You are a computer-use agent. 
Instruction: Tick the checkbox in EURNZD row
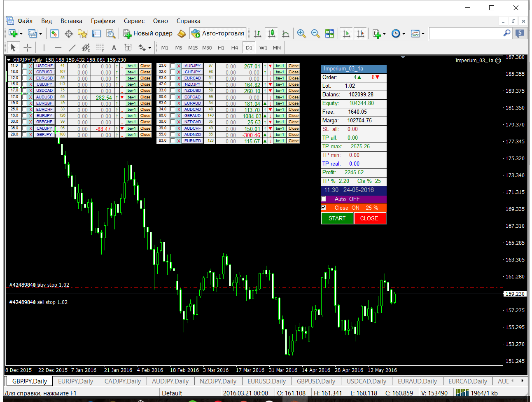click(173, 141)
